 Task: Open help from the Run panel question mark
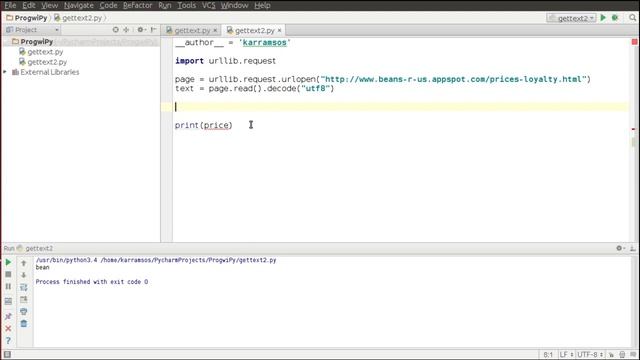coord(8,340)
